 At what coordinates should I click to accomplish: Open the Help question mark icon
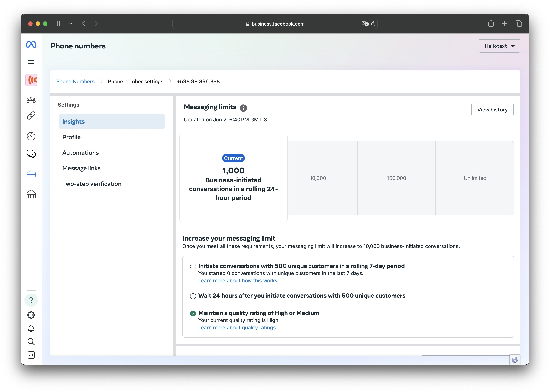[x=31, y=300]
